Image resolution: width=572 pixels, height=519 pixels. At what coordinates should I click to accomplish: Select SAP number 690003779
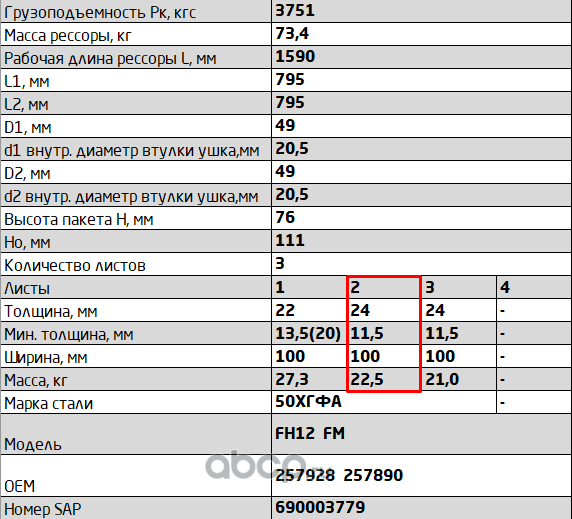[x=320, y=507]
